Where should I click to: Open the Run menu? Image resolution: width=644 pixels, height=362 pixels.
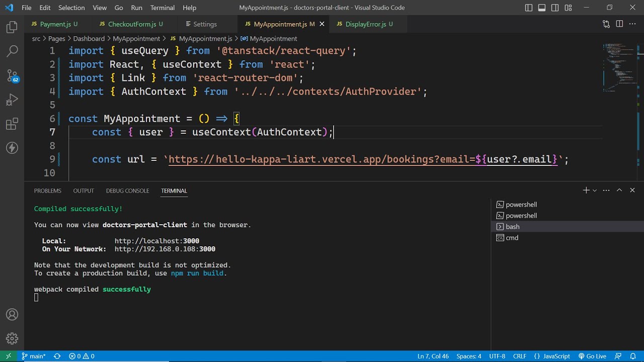tap(136, 8)
